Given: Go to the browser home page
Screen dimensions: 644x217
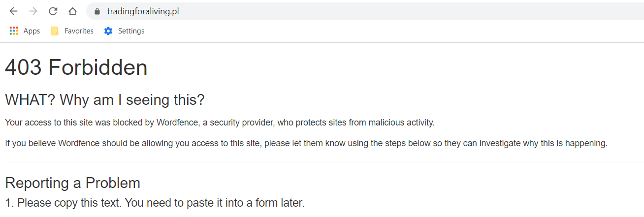Looking at the screenshot, I should click(x=72, y=11).
